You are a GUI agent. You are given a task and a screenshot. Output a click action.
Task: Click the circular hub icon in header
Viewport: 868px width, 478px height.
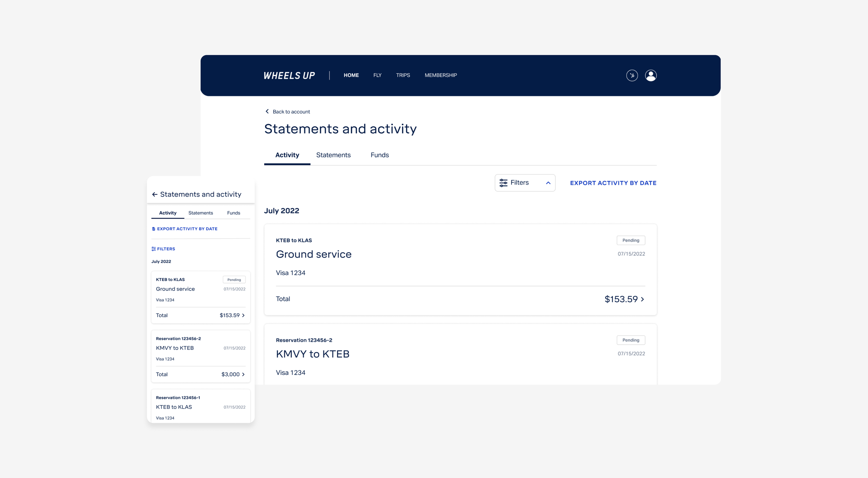click(x=632, y=75)
